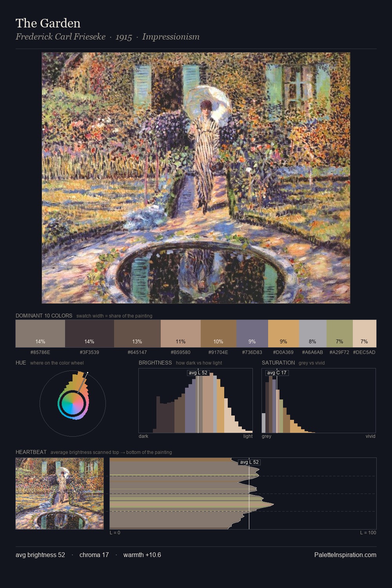Click the grey axis label under saturation
The height and width of the screenshot is (588, 392).
click(267, 436)
